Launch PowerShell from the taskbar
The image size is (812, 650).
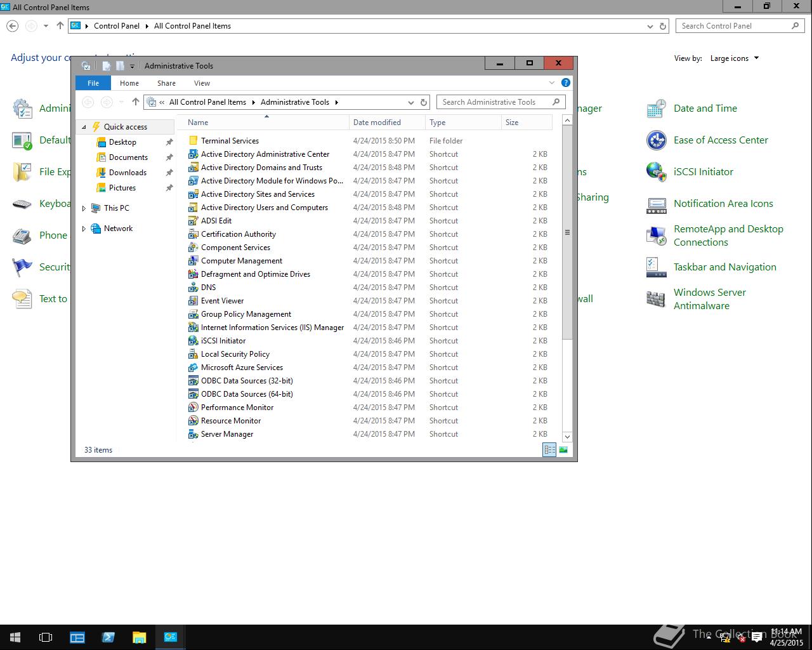pos(108,637)
